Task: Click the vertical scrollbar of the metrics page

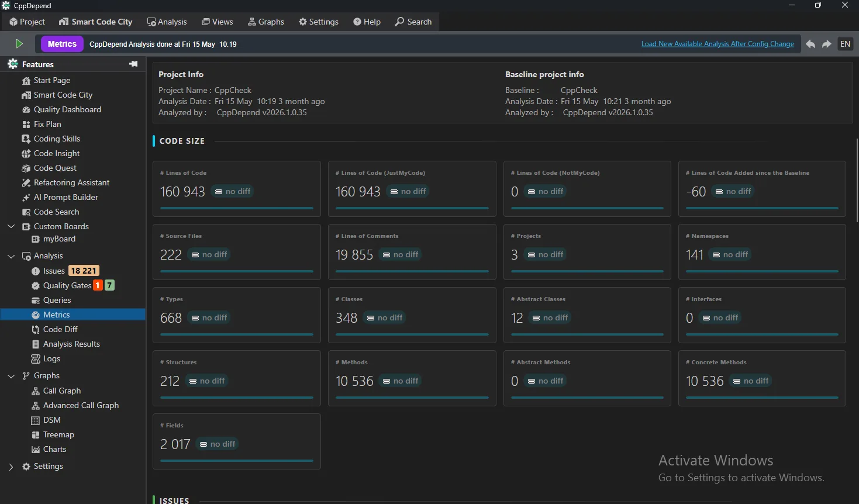Action: [857, 180]
